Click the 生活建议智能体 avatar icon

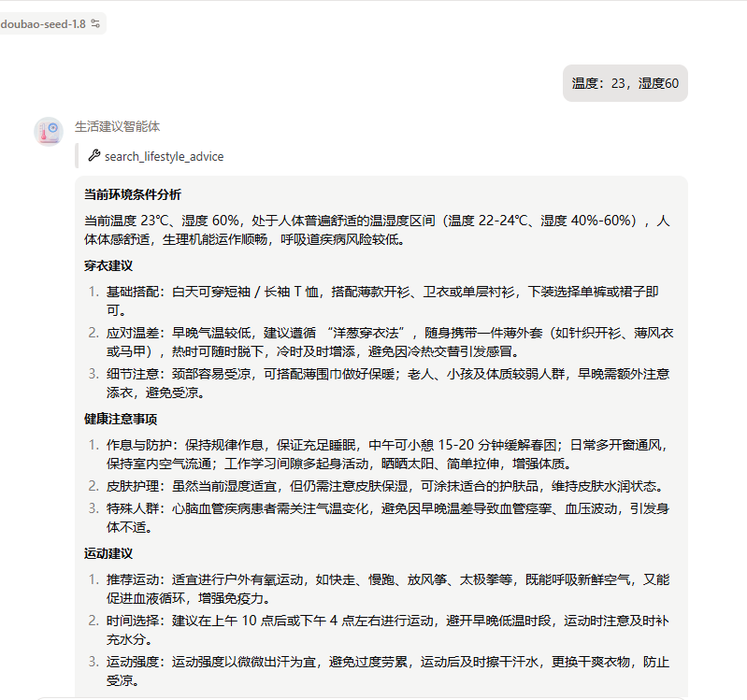[x=49, y=132]
